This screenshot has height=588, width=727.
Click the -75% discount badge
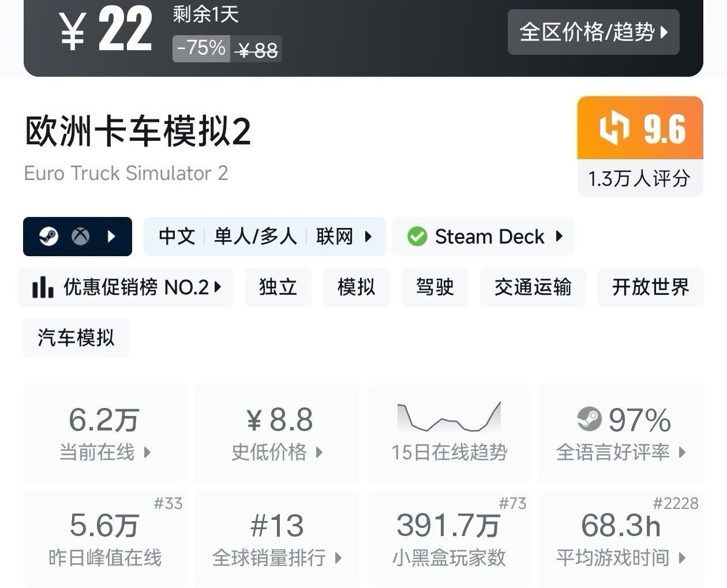pyautogui.click(x=201, y=48)
